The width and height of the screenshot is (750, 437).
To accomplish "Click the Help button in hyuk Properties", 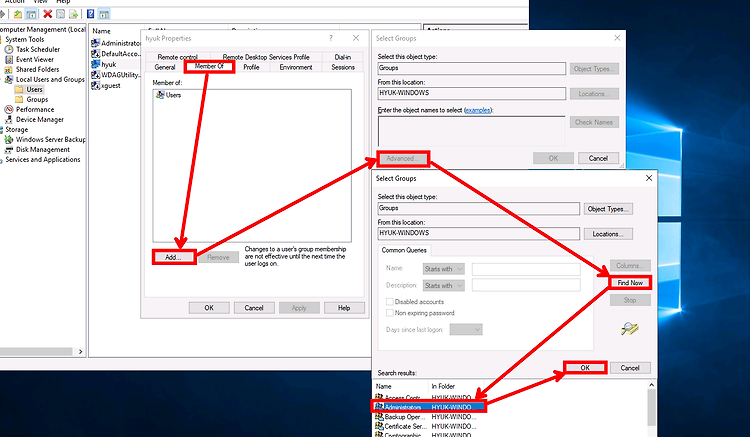I will point(344,308).
